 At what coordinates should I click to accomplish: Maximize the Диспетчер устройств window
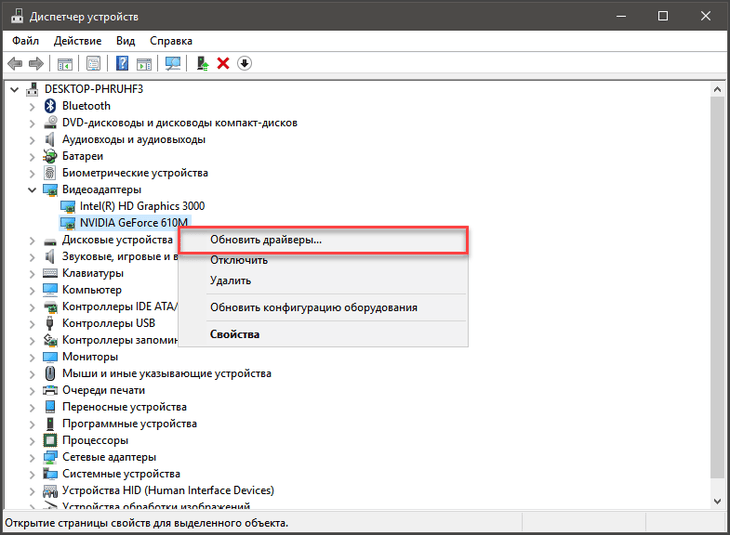click(663, 16)
